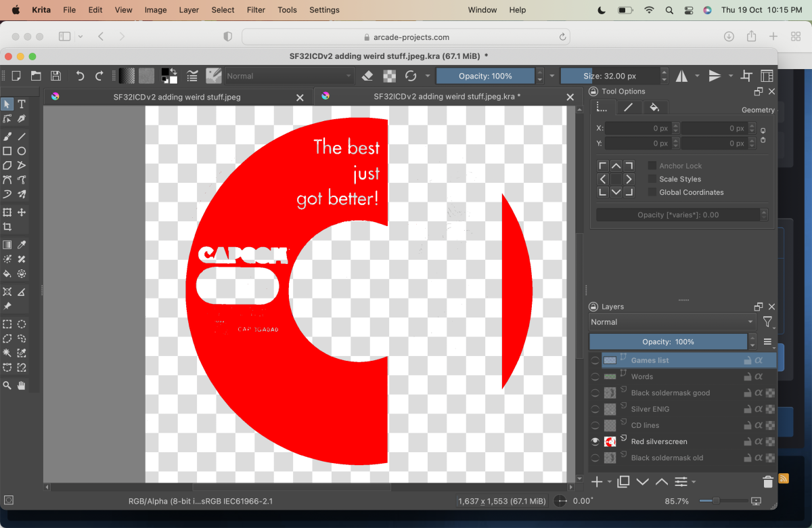The image size is (812, 528).
Task: Open the toolbar blending mode Normal dropdown
Action: click(x=290, y=76)
